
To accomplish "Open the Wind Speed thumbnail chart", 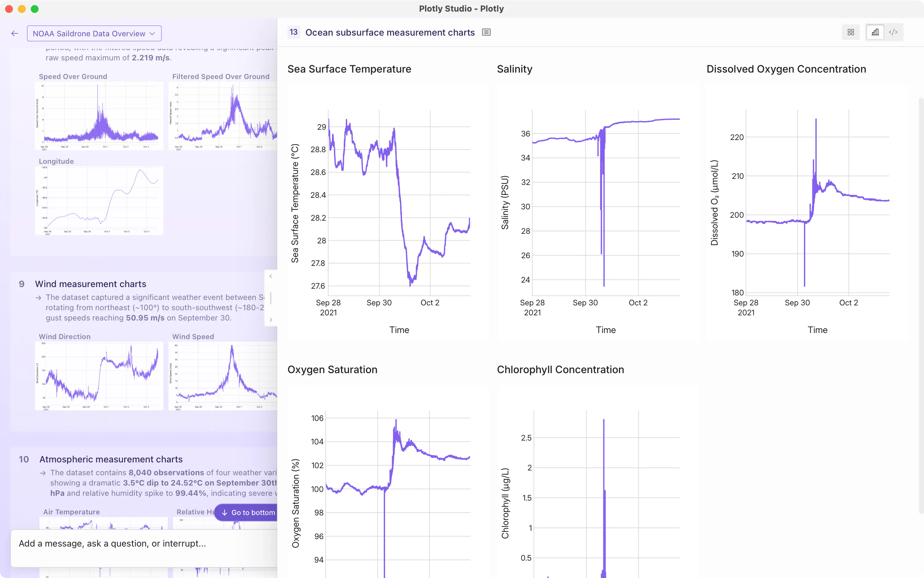I will (x=223, y=376).
